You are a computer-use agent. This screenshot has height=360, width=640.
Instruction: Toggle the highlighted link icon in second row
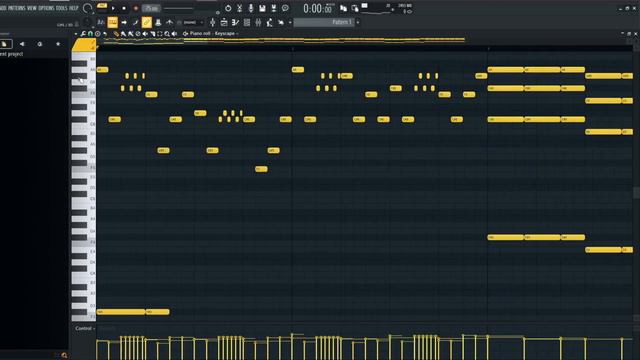147,22
